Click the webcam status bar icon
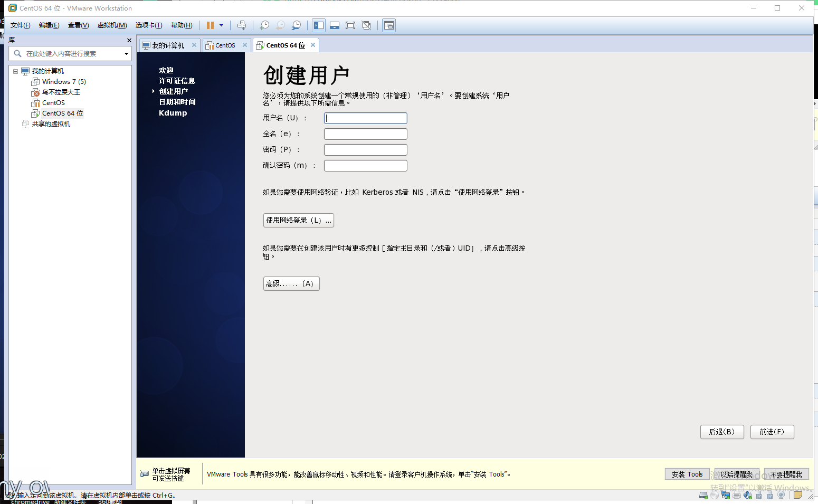818x504 pixels. (x=781, y=495)
